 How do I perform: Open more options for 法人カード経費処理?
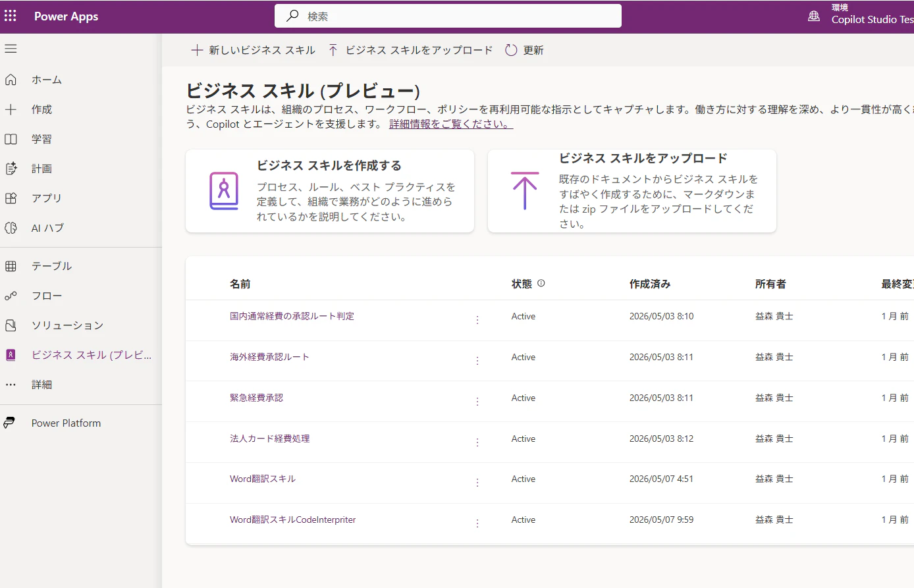tap(477, 442)
